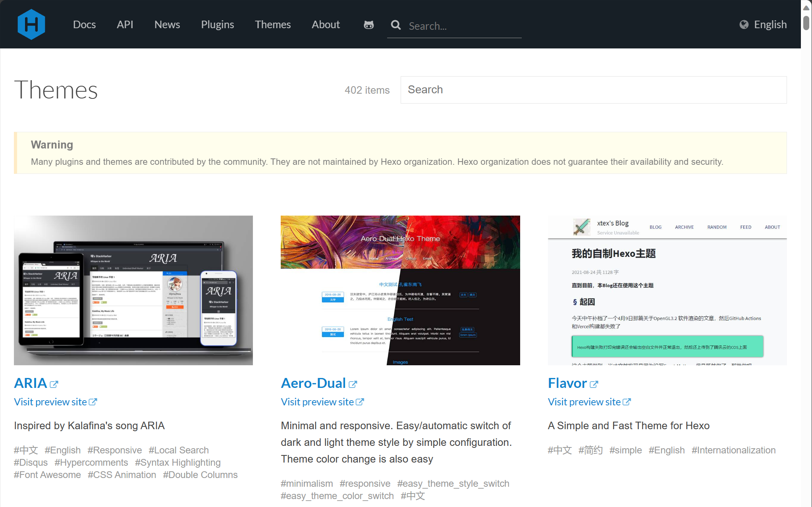The image size is (812, 507).
Task: Click the Hexo hexagon logo
Action: tap(31, 24)
